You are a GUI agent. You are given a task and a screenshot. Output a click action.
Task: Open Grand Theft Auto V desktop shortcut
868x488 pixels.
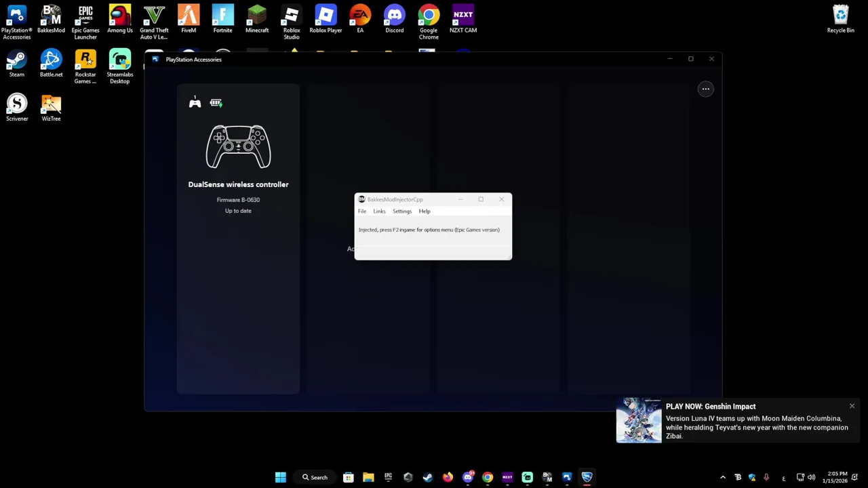coord(154,22)
